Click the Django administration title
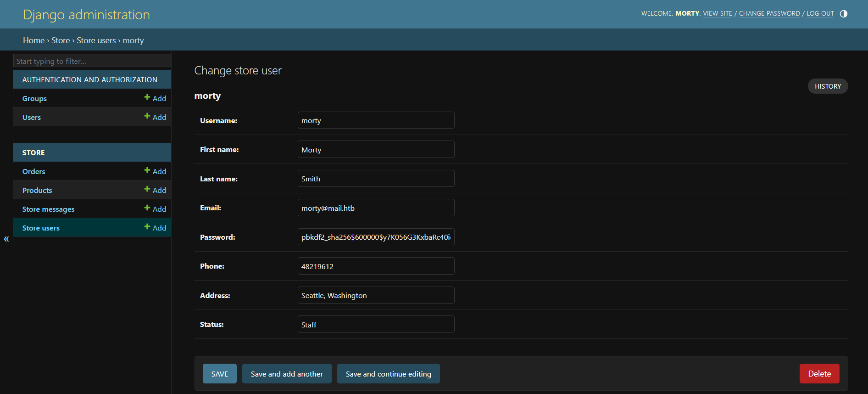Image resolution: width=868 pixels, height=394 pixels. [x=87, y=15]
